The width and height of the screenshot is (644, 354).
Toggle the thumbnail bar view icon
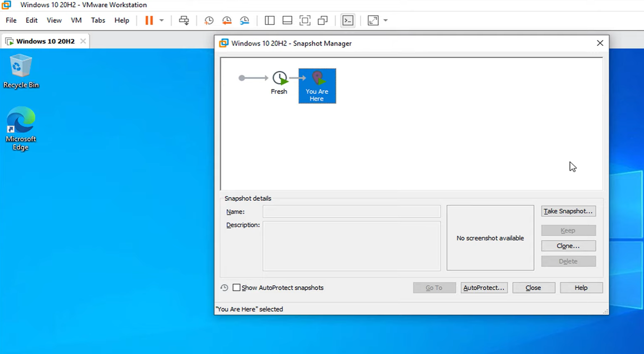(287, 20)
